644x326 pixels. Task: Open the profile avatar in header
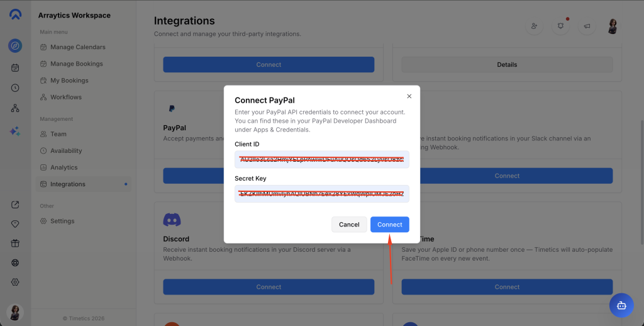pyautogui.click(x=613, y=26)
